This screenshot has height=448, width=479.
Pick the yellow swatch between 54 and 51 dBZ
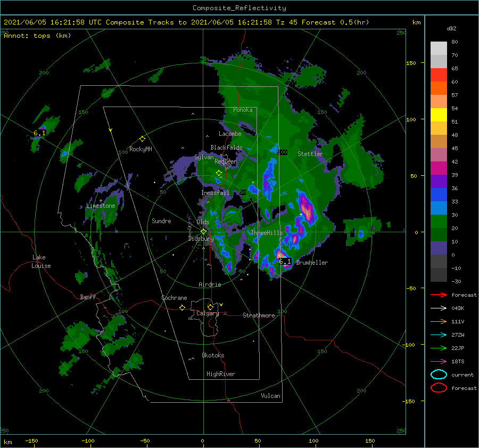[439, 115]
